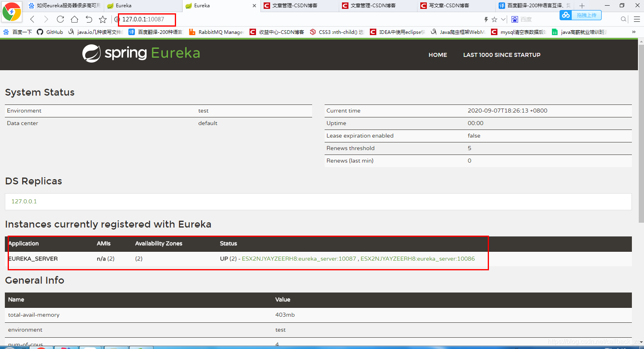Viewport: 644px width, 349px height.
Task: Click the browser logo icon
Action: click(x=12, y=12)
